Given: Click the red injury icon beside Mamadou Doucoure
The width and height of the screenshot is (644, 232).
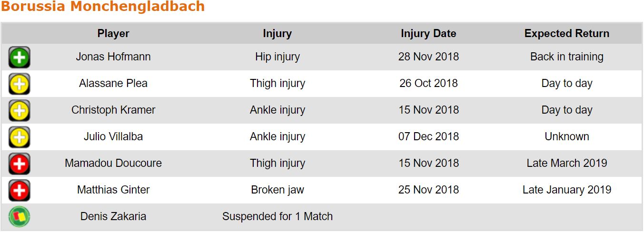Looking at the screenshot, I should (19, 164).
